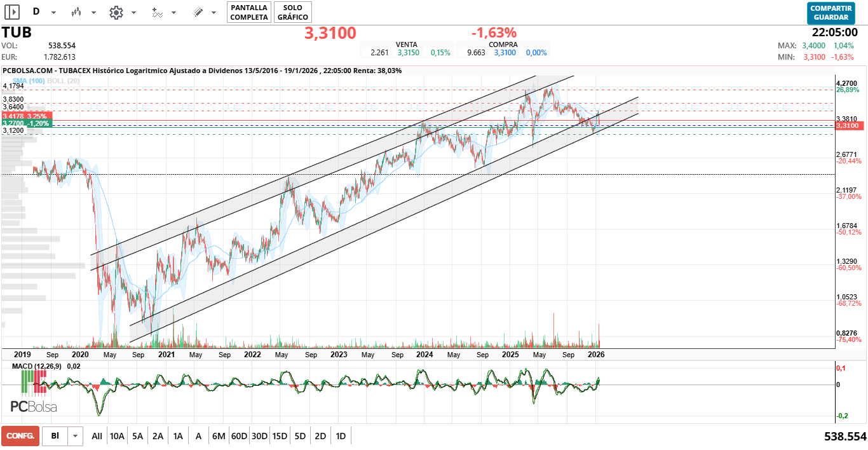Click the COMPARTIR GUARDAR button
This screenshot has height=450, width=868.
coord(831,13)
